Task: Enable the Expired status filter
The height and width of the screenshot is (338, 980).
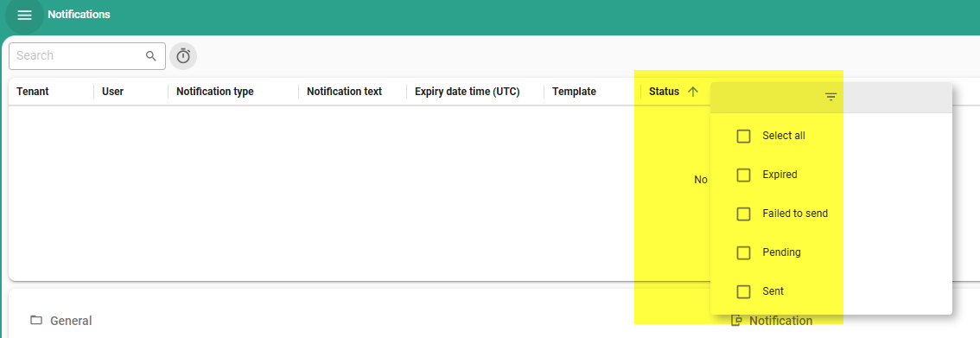Action: 743,175
